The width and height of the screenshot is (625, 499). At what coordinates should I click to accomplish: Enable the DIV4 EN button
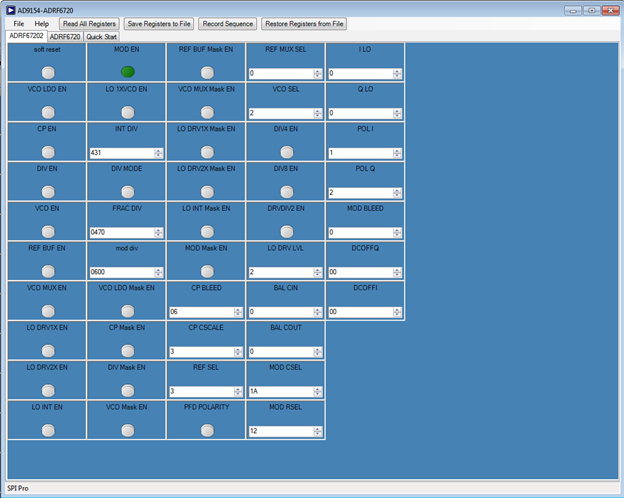coord(287,152)
